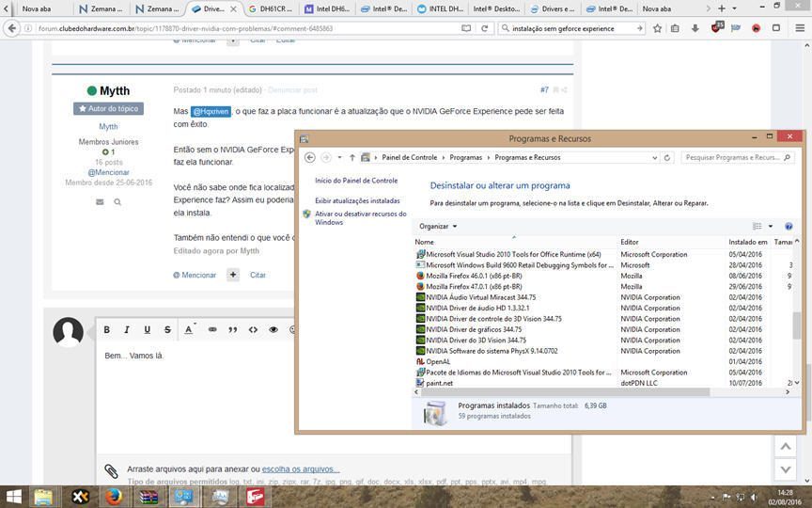Click the Windows Start button
Viewport: 812px width, 508px height.
coord(13,497)
